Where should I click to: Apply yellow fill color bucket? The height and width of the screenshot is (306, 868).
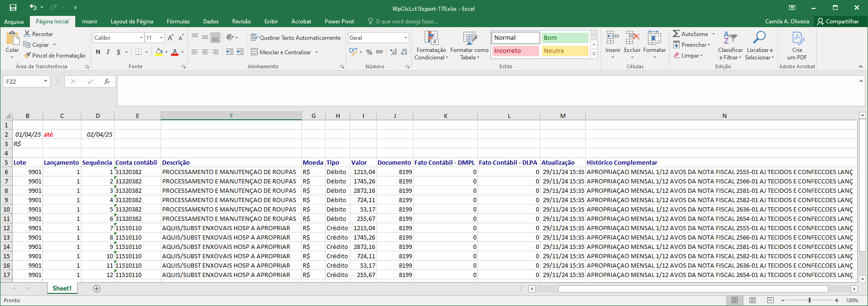(x=159, y=52)
